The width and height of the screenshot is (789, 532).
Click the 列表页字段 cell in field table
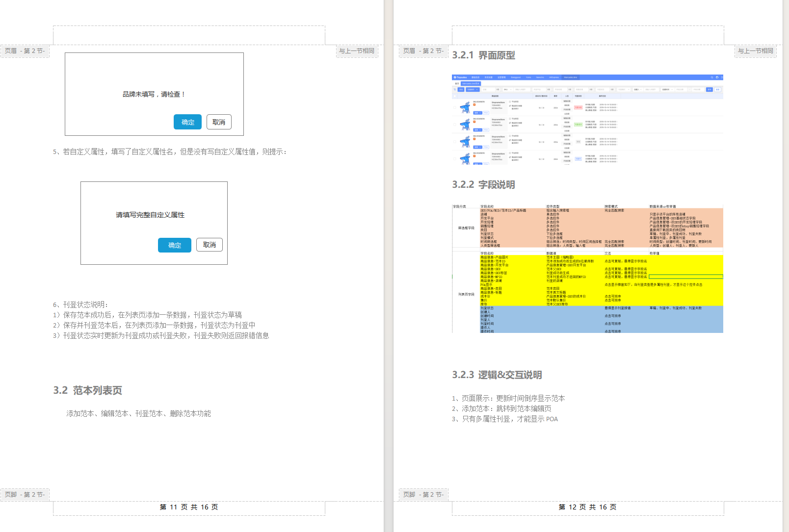(x=466, y=295)
